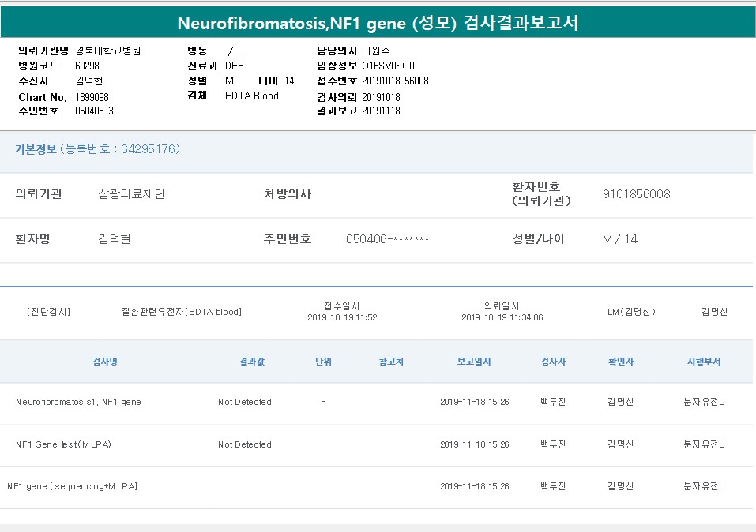Click the 참고치 column header
Screen dimensions: 756x532
(391, 362)
